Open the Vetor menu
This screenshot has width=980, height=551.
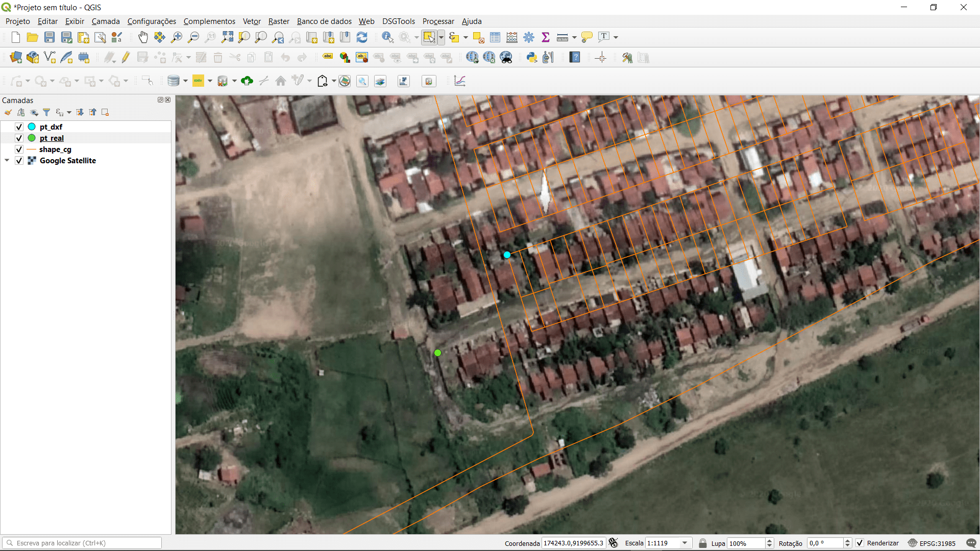click(252, 21)
